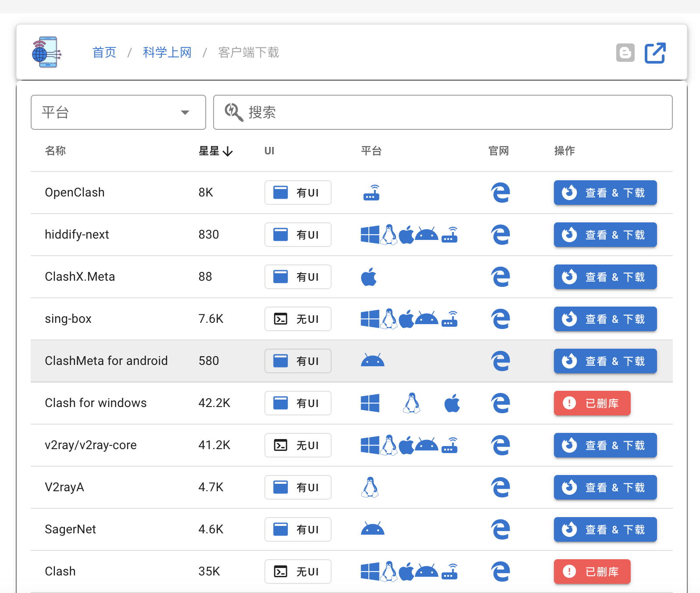Viewport: 700px width, 593px height.
Task: Click 查看 & 下载 for V2rayA
Action: tap(605, 487)
